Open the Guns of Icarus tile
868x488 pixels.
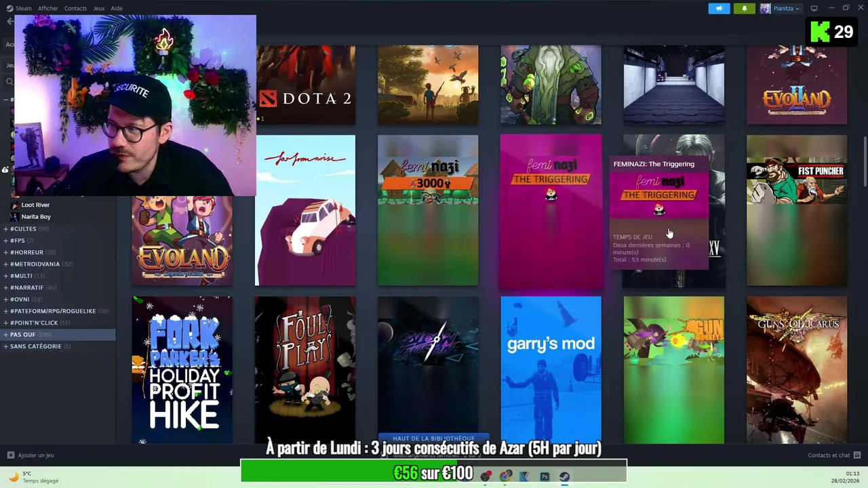[x=797, y=369]
